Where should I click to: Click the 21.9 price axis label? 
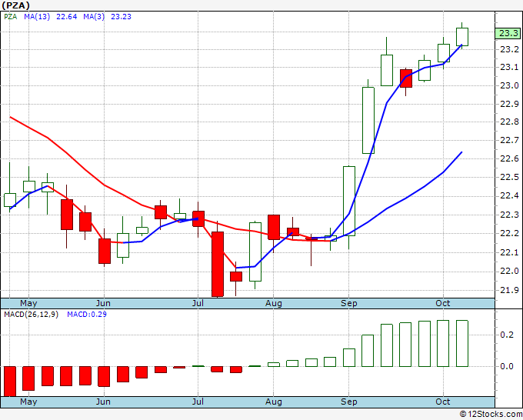(509, 290)
